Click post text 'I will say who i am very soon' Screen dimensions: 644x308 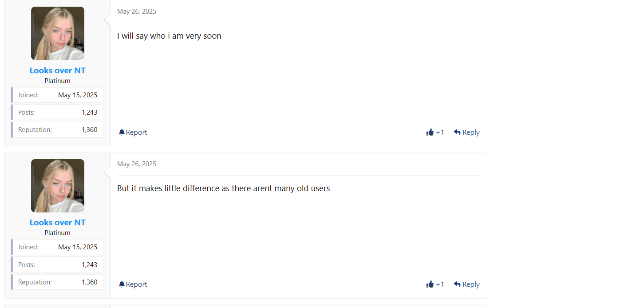(x=169, y=36)
